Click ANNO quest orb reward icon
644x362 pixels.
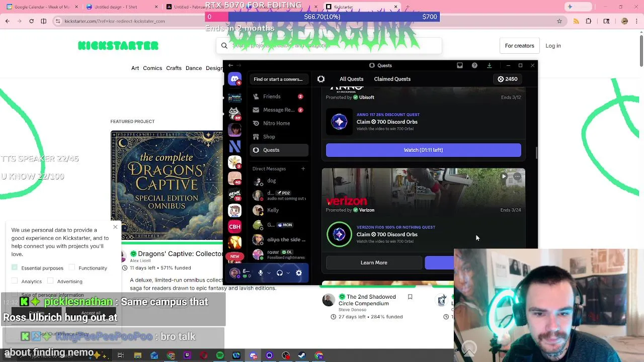pos(339,122)
